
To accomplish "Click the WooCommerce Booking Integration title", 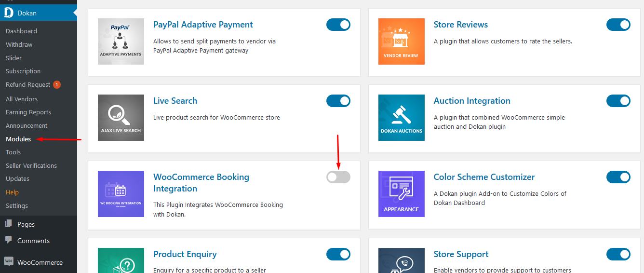I will click(x=201, y=183).
